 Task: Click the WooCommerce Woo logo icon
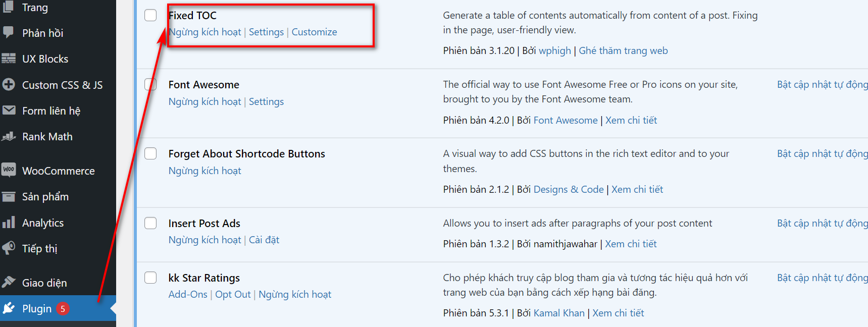point(9,170)
